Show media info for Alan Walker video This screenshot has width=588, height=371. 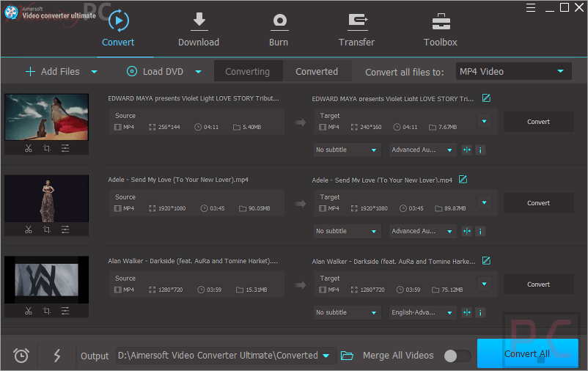(x=480, y=313)
